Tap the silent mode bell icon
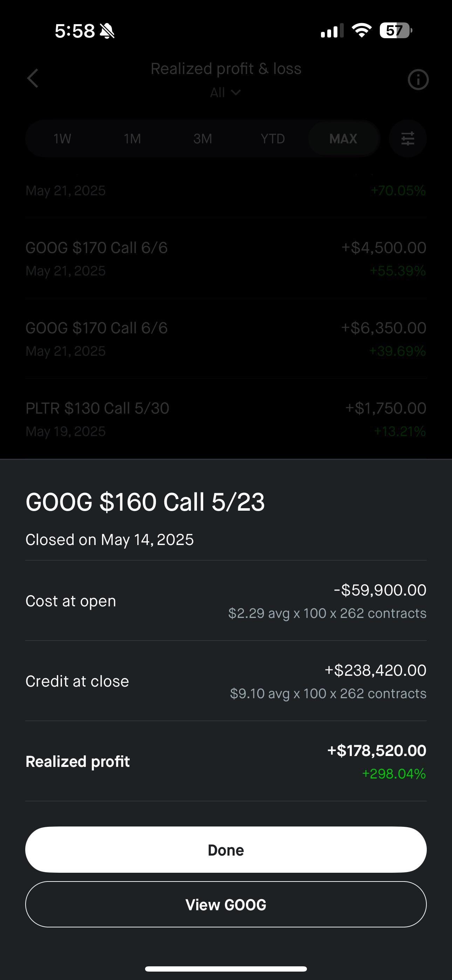Image resolution: width=452 pixels, height=980 pixels. [107, 31]
